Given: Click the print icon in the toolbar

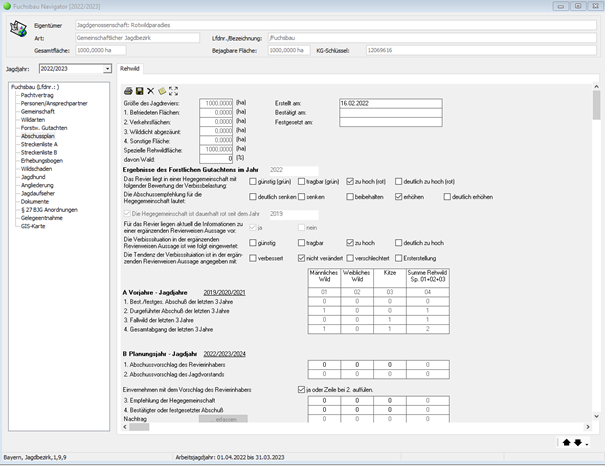Looking at the screenshot, I should coord(127,90).
